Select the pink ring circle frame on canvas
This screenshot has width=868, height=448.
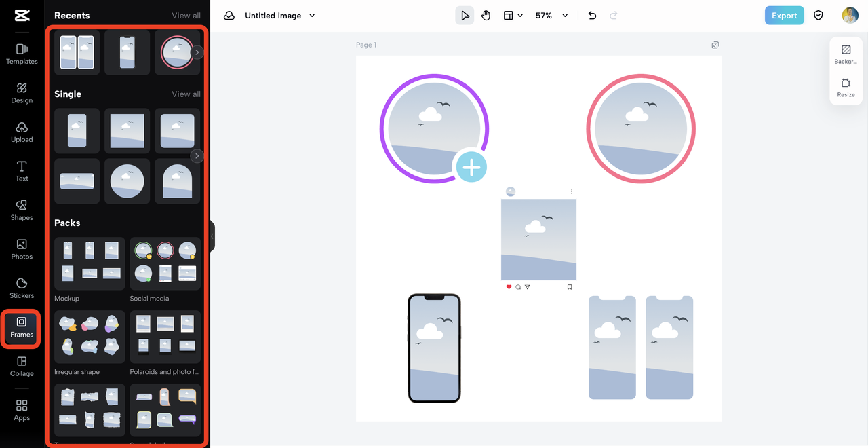pos(641,128)
